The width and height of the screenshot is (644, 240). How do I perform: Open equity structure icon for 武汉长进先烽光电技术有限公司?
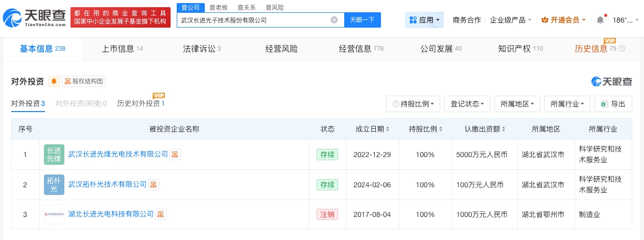175,155
